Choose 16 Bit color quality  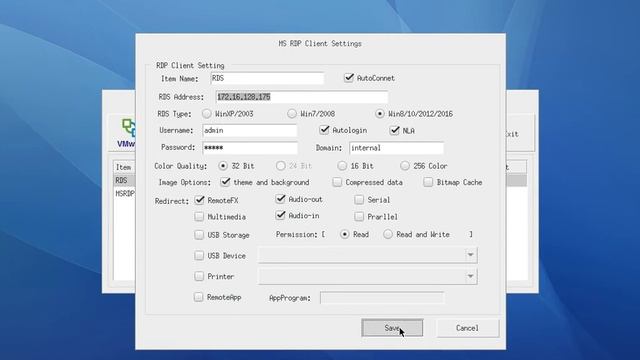point(342,166)
